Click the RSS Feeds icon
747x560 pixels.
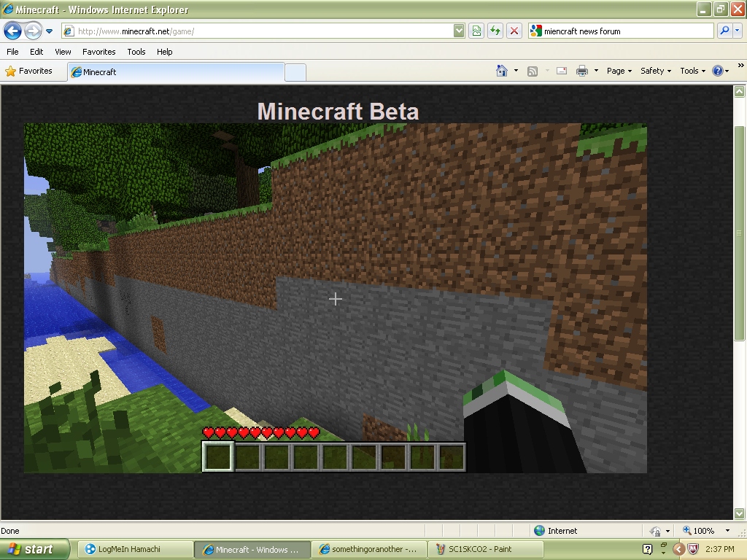[x=533, y=71]
